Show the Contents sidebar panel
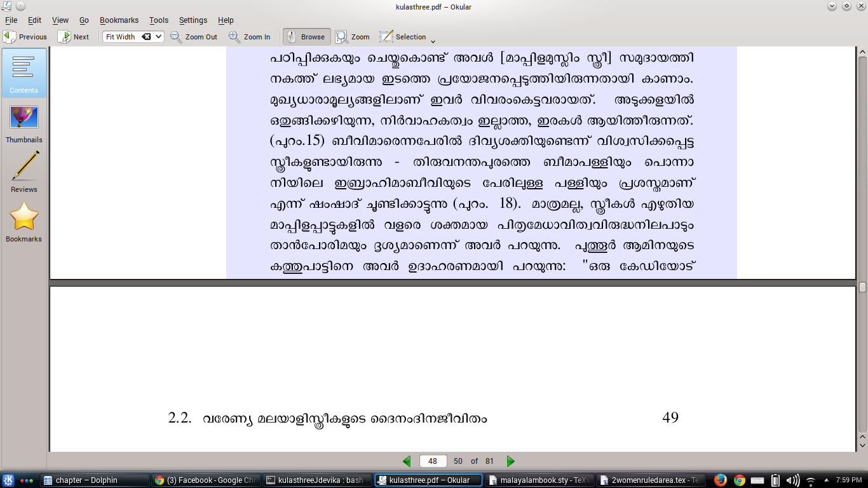868x488 pixels. pyautogui.click(x=24, y=73)
